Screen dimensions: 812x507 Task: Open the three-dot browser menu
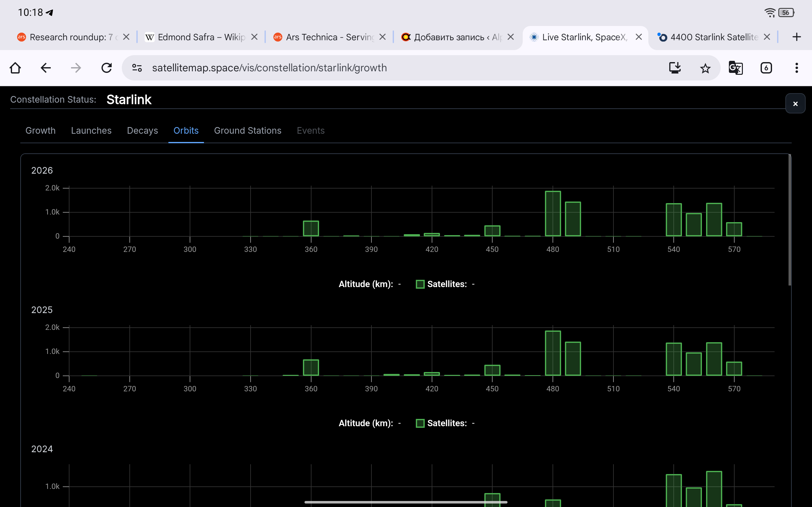796,68
